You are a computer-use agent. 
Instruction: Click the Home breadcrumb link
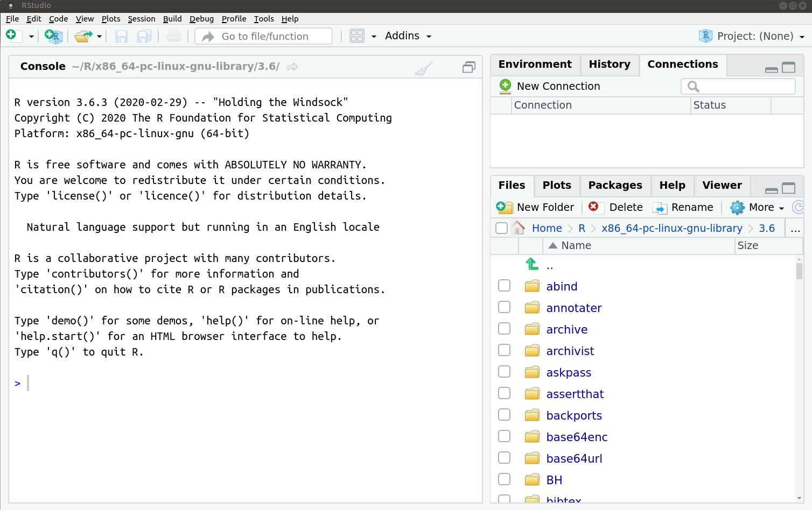click(547, 228)
